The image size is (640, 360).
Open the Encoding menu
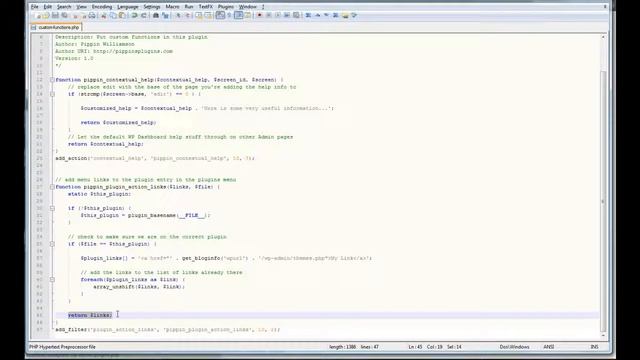click(102, 7)
